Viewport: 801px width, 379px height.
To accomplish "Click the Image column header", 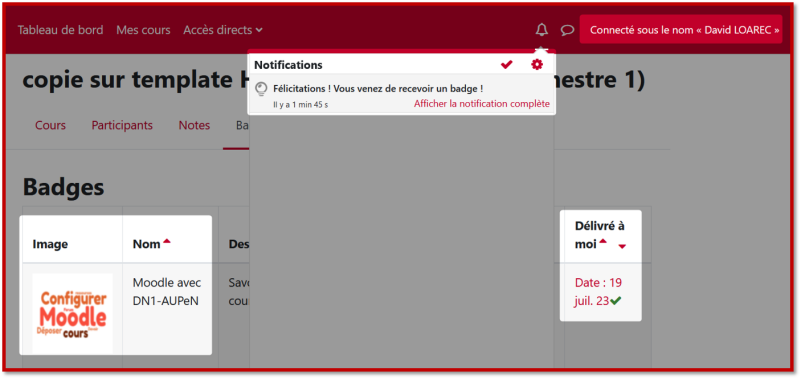I will [x=50, y=244].
